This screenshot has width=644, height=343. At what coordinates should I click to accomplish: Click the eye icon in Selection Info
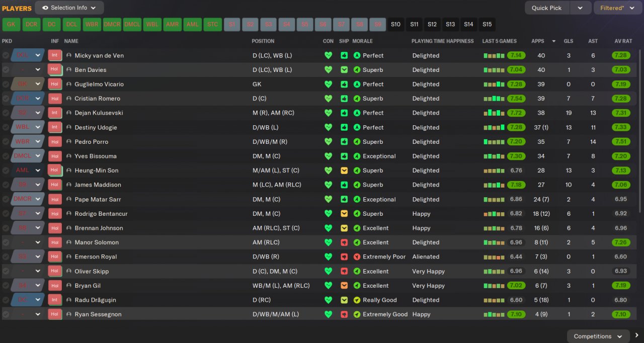pyautogui.click(x=45, y=8)
